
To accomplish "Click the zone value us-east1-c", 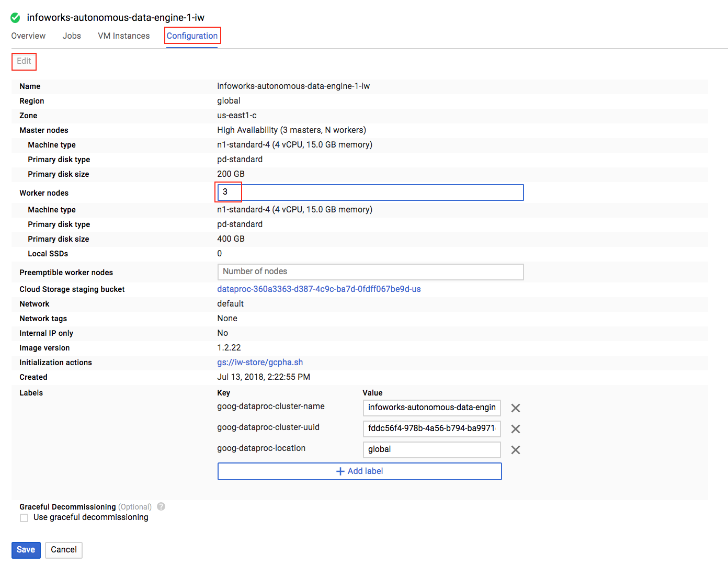I will tap(237, 115).
